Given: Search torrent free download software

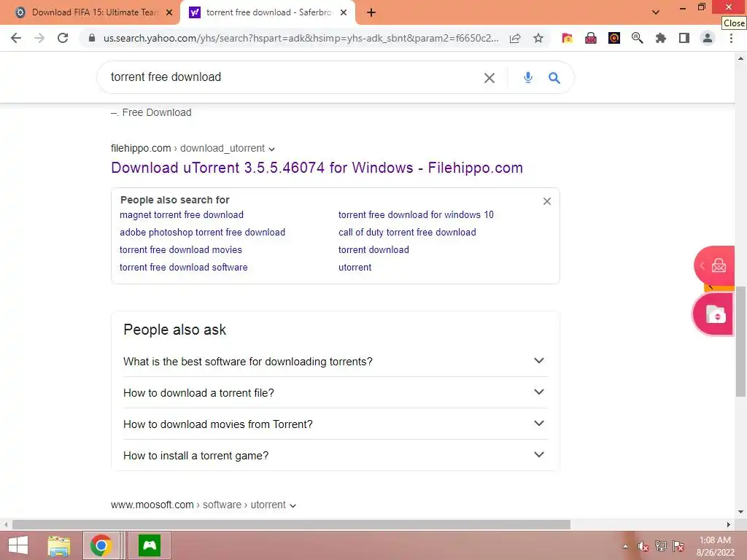Looking at the screenshot, I should click(x=183, y=267).
